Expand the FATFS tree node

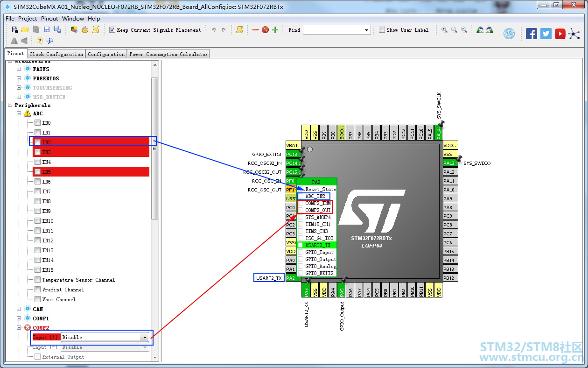click(19, 69)
